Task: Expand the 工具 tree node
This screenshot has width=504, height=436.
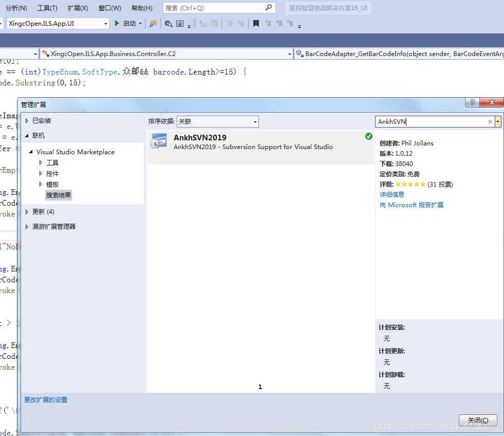Action: pyautogui.click(x=41, y=162)
